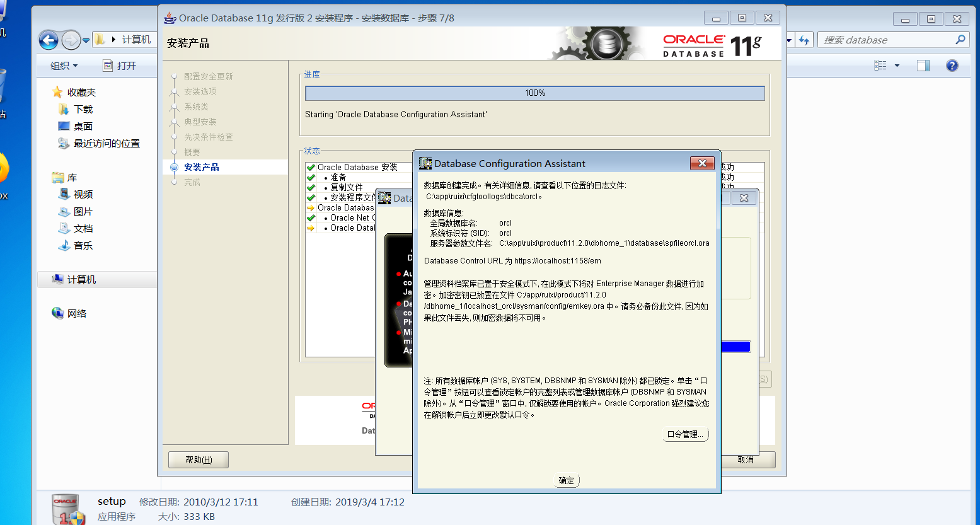Click the 下载 folder icon

[x=64, y=109]
